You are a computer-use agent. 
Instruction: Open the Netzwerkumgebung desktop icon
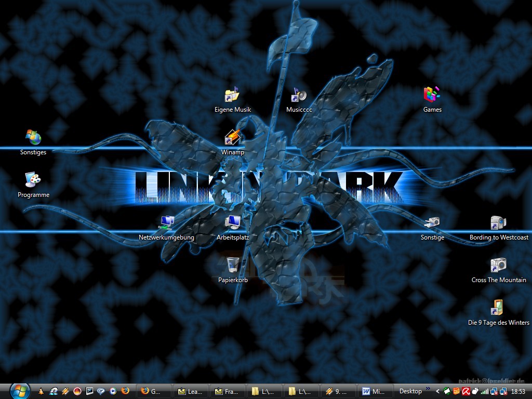(x=166, y=228)
